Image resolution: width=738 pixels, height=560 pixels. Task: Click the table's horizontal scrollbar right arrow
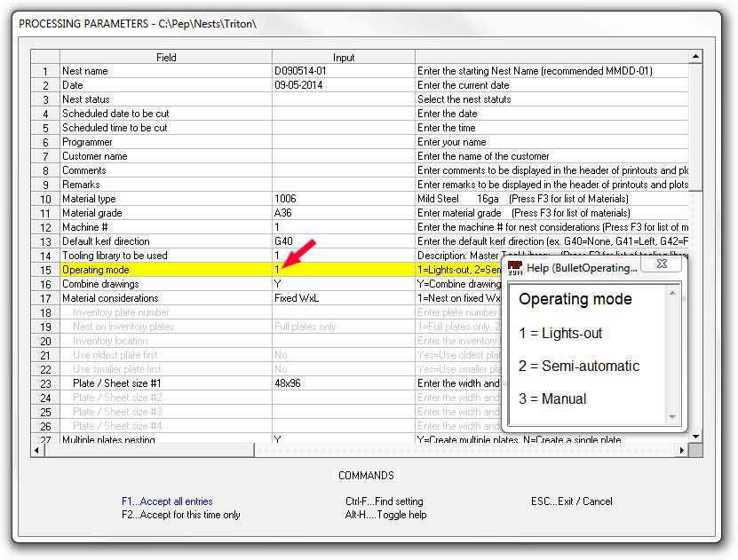click(682, 451)
